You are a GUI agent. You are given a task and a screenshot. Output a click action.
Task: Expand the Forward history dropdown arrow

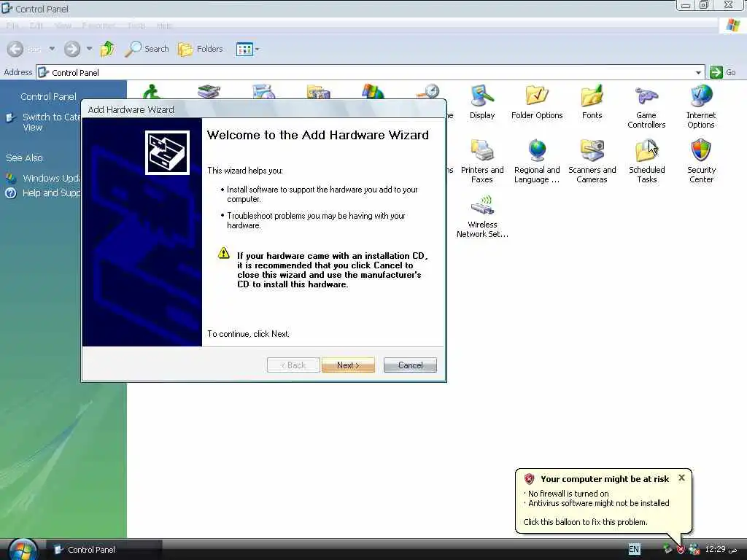coord(89,49)
